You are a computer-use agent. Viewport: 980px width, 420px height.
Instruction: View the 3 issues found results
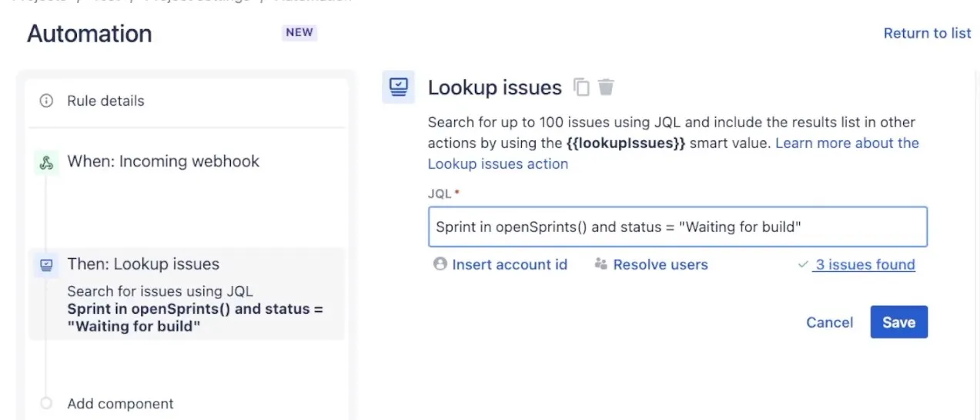(865, 264)
